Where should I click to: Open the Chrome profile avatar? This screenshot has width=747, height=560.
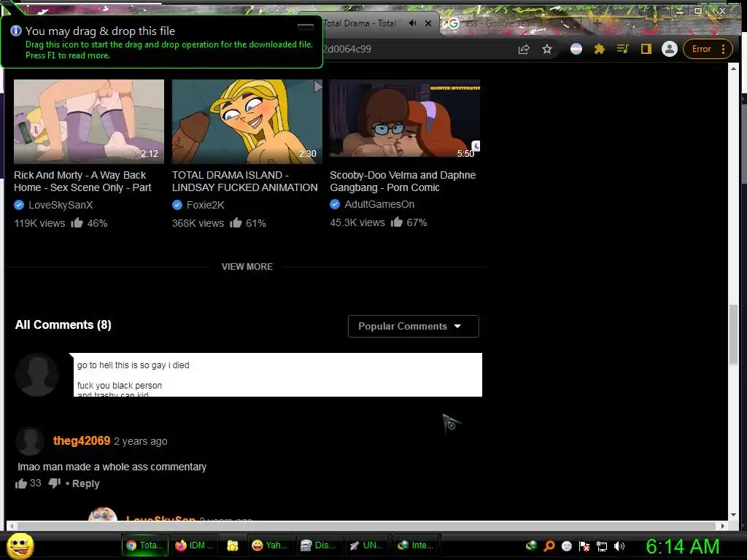tap(670, 49)
